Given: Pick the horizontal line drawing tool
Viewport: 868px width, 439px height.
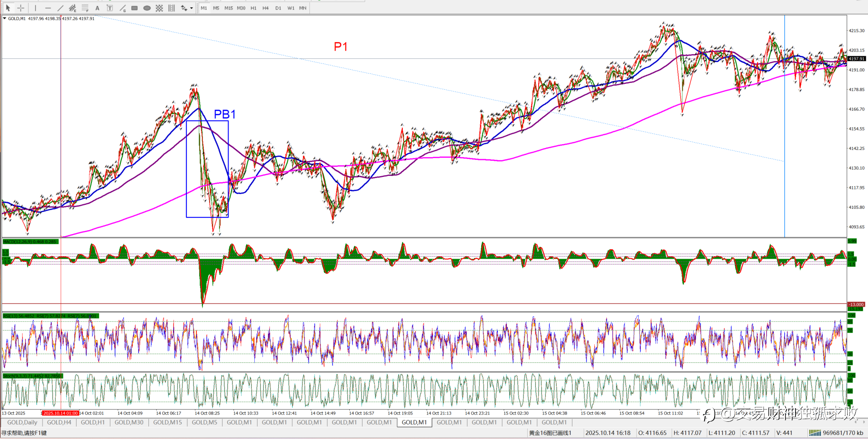Looking at the screenshot, I should [48, 8].
